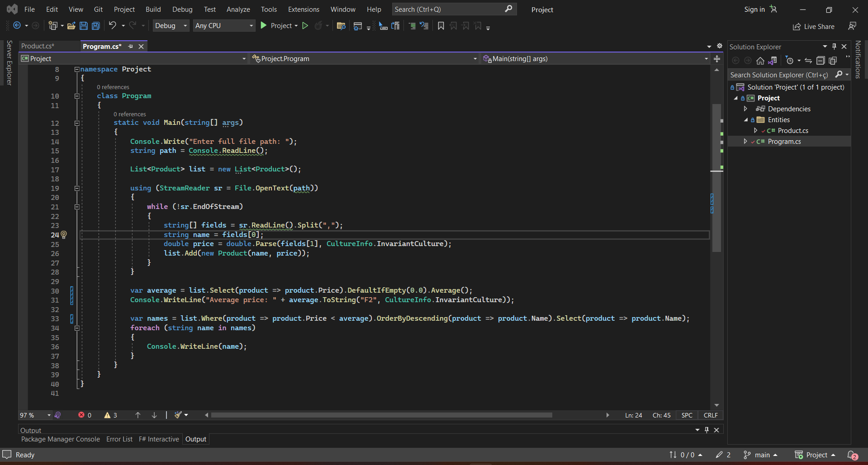
Task: Toggle auto-hide pin on Output panel
Action: [x=707, y=430]
